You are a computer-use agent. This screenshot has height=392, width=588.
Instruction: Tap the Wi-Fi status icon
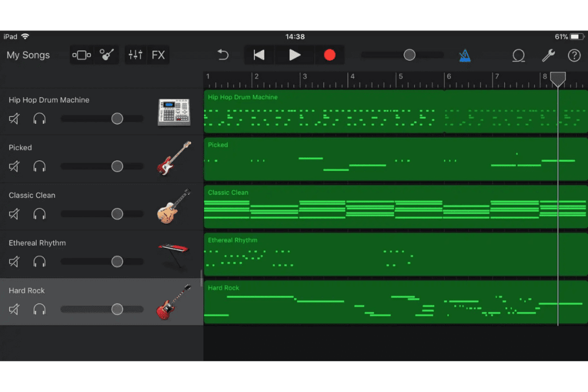pyautogui.click(x=25, y=36)
